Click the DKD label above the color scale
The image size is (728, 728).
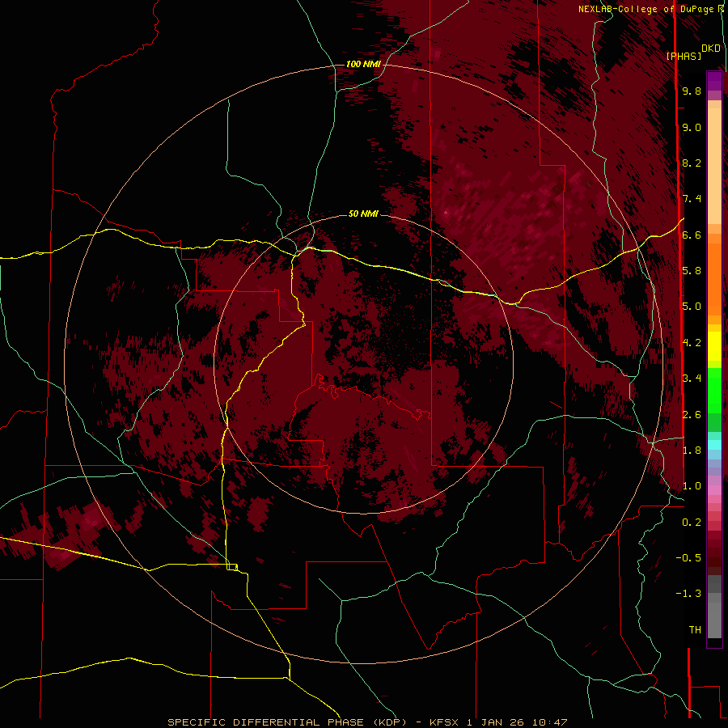coord(711,48)
